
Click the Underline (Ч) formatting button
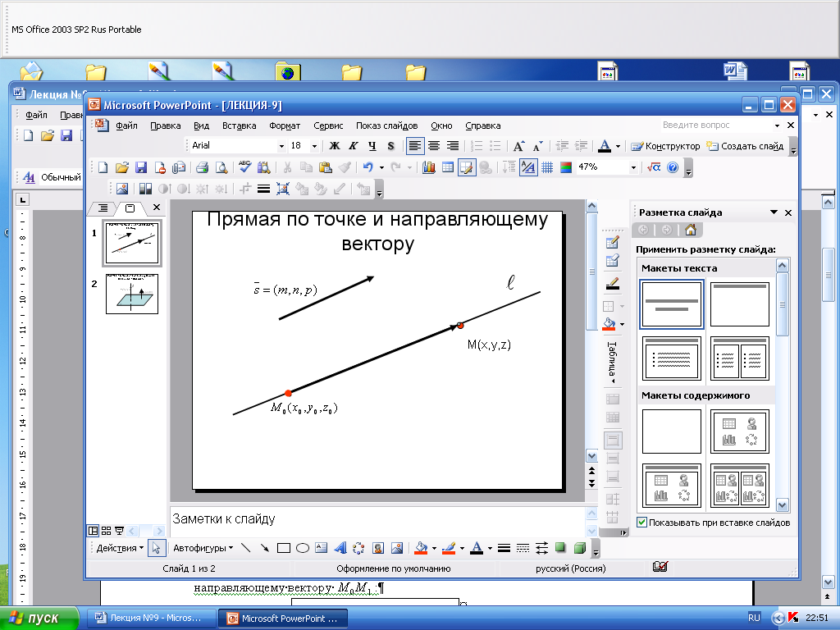click(x=372, y=146)
